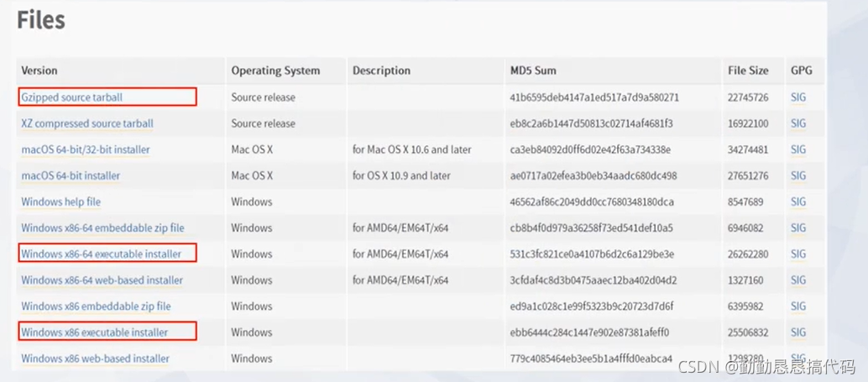Choose Windows x86-64 executable installer
Screen dimensions: 868x382
[x=102, y=254]
